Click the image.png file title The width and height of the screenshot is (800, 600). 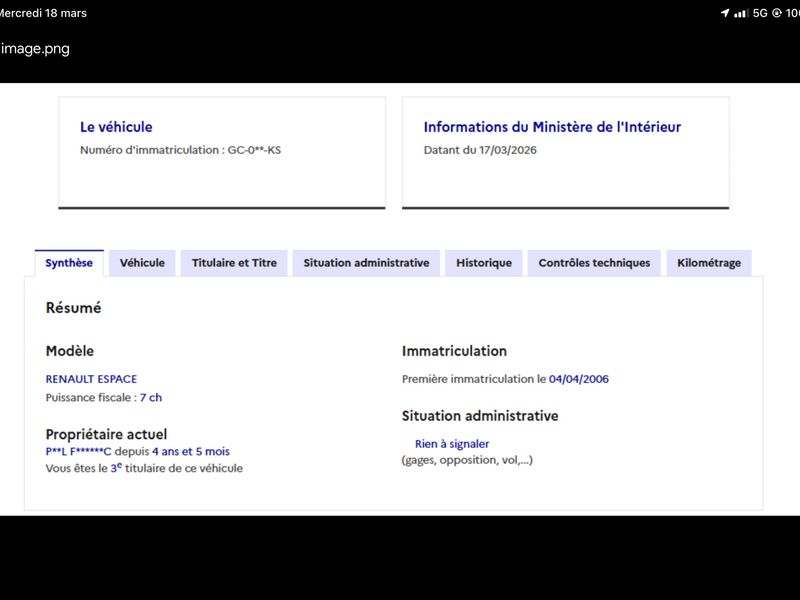click(35, 48)
